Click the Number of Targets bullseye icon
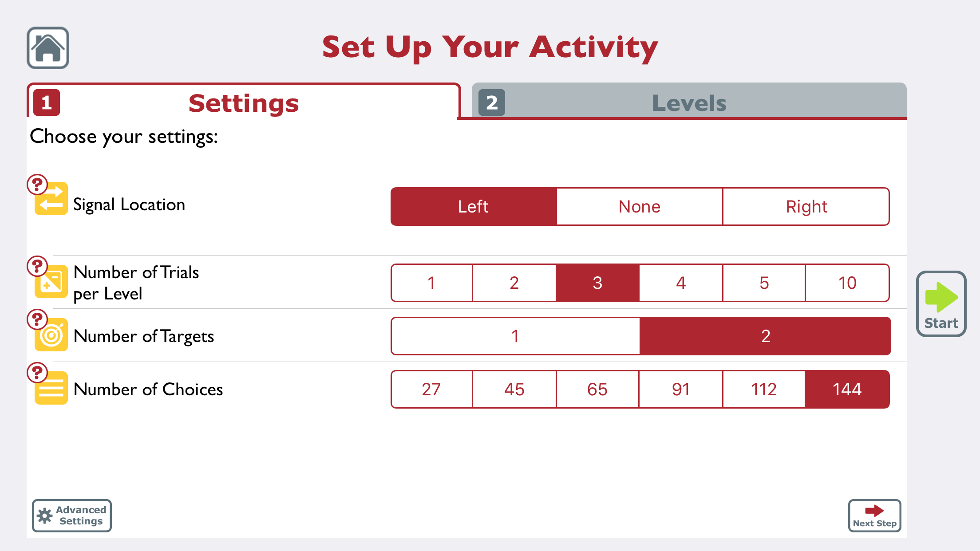This screenshot has width=980, height=551. coord(52,336)
